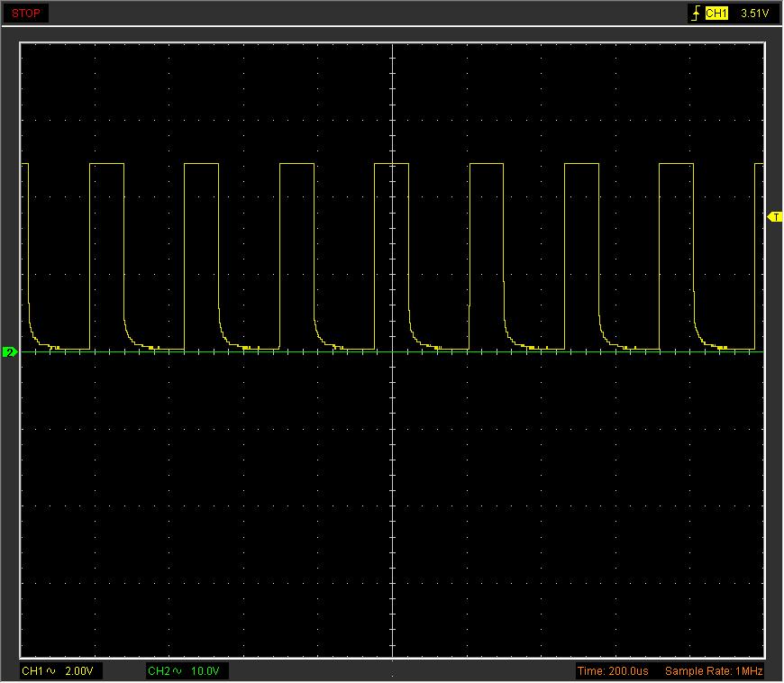The height and width of the screenshot is (683, 784).
Task: Click the green channel 2 ground marker
Action: pos(10,352)
